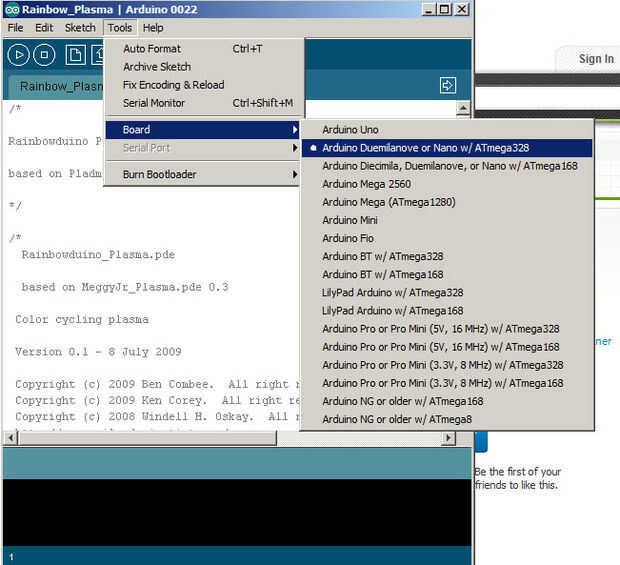
Task: Click the horizontal scrollbar right arrow
Action: click(x=448, y=438)
